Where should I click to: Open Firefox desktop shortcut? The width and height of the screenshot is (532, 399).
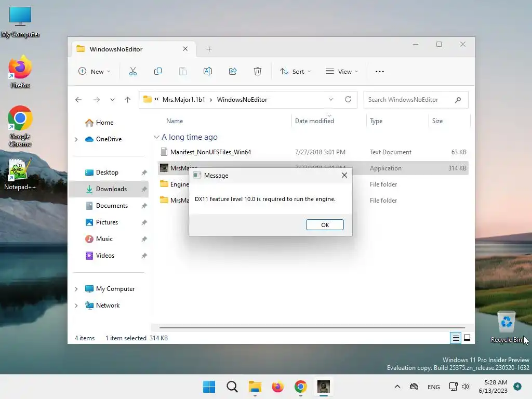click(x=20, y=72)
